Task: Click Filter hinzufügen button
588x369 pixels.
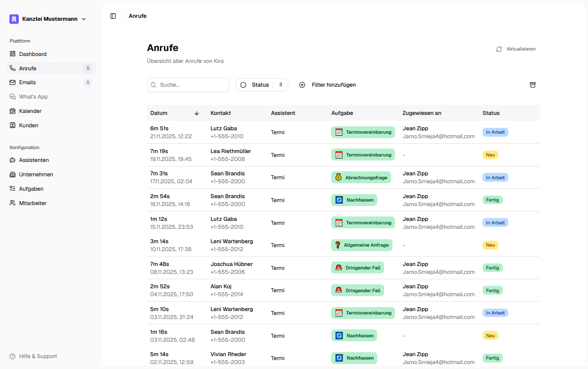Action: 327,85
